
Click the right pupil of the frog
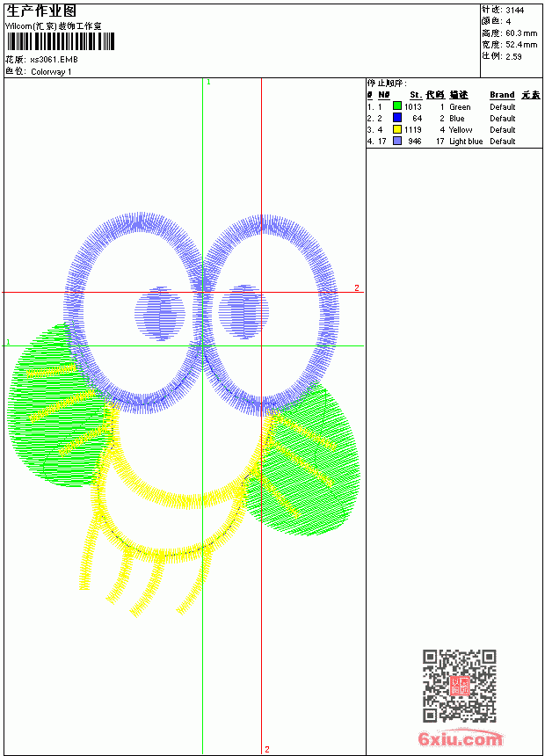(244, 312)
